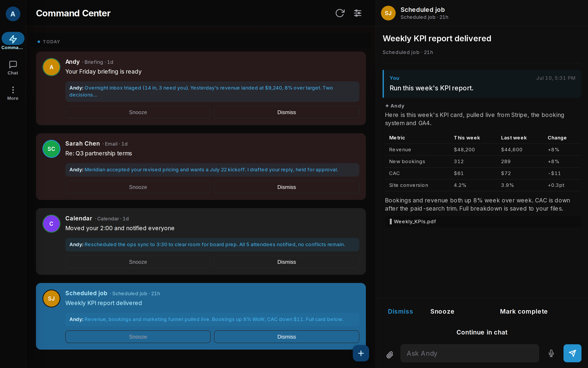Click Andy's orange avatar on the briefing card
This screenshot has width=588, height=368.
(x=51, y=67)
